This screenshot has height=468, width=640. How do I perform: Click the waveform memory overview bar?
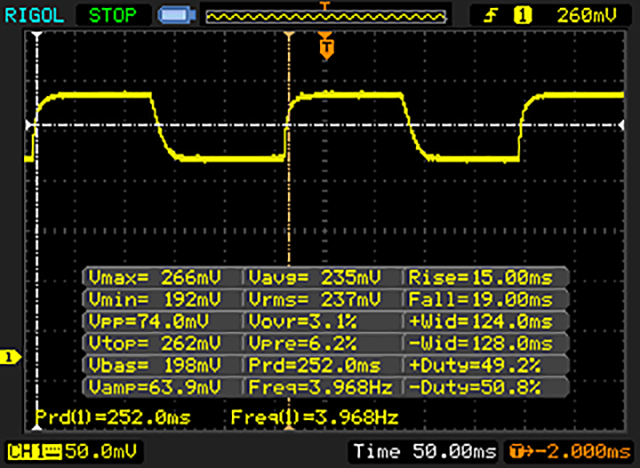click(323, 16)
